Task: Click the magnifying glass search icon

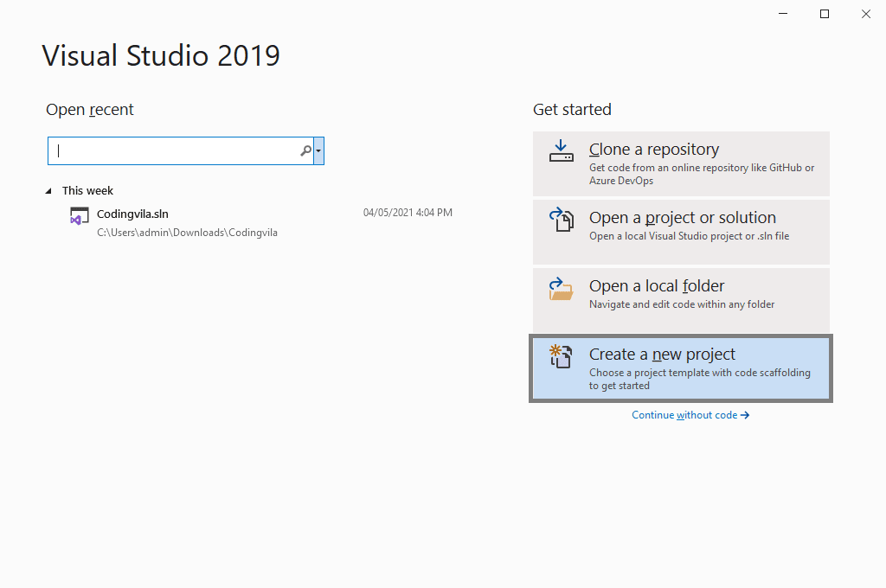Action: 305,150
